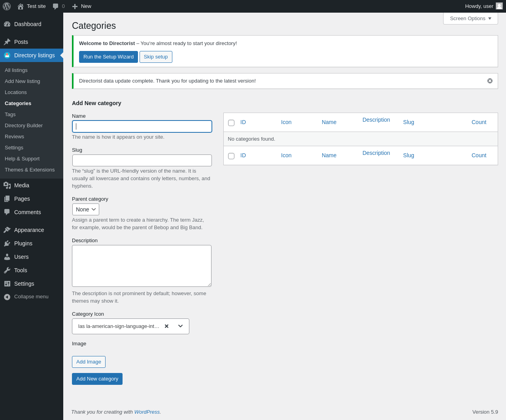Click the Add Image button
Screen dimensions: 506x420
(89, 362)
